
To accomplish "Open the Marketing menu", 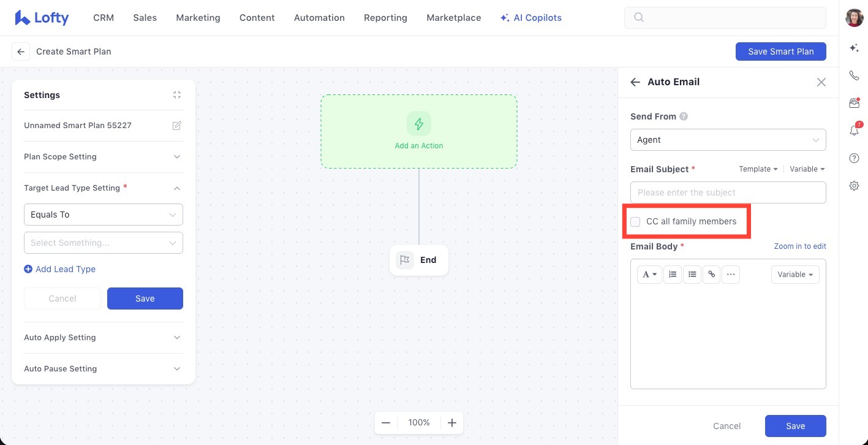I will coord(198,18).
